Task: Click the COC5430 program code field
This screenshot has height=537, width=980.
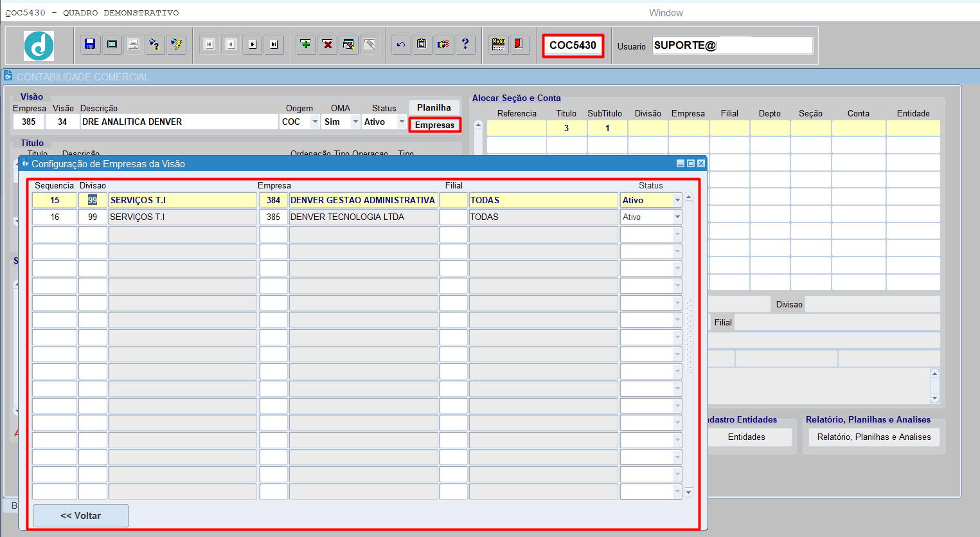Action: pyautogui.click(x=573, y=45)
